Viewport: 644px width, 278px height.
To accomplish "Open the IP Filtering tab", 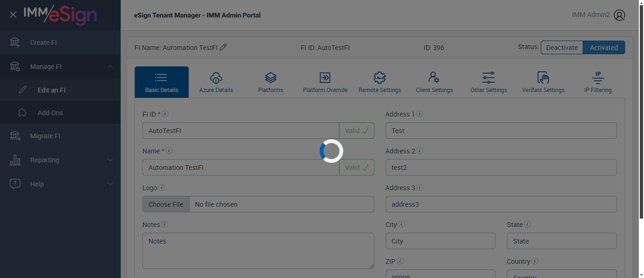I will (598, 82).
